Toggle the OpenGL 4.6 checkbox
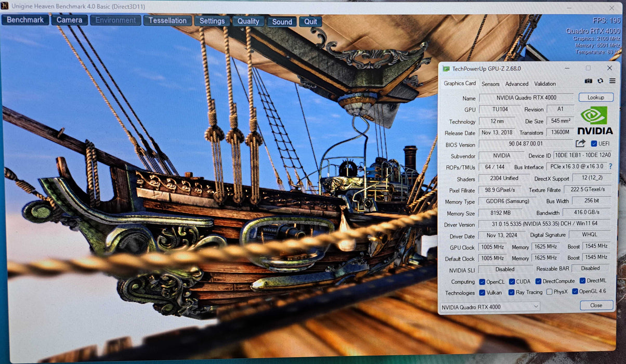This screenshot has height=364, width=626. [x=575, y=291]
